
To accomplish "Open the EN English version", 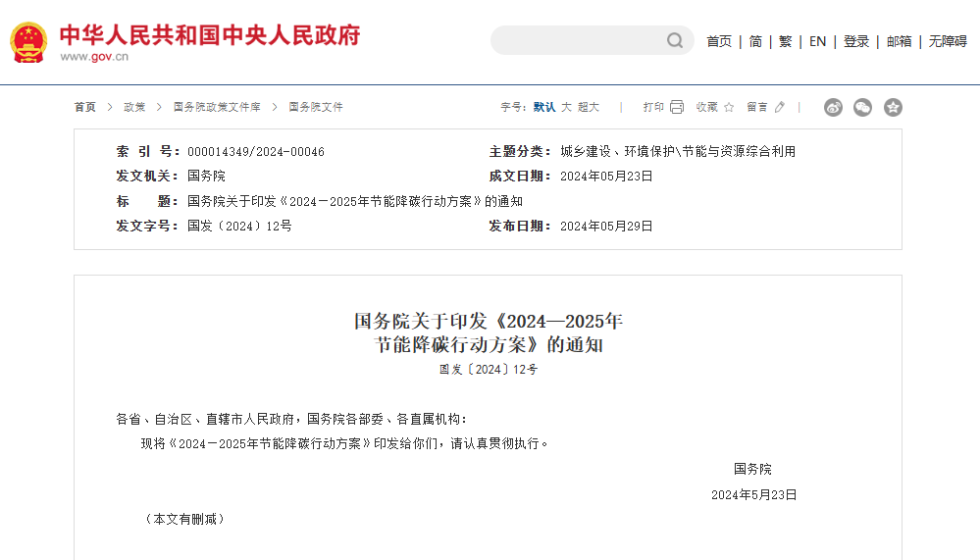I will pos(817,41).
